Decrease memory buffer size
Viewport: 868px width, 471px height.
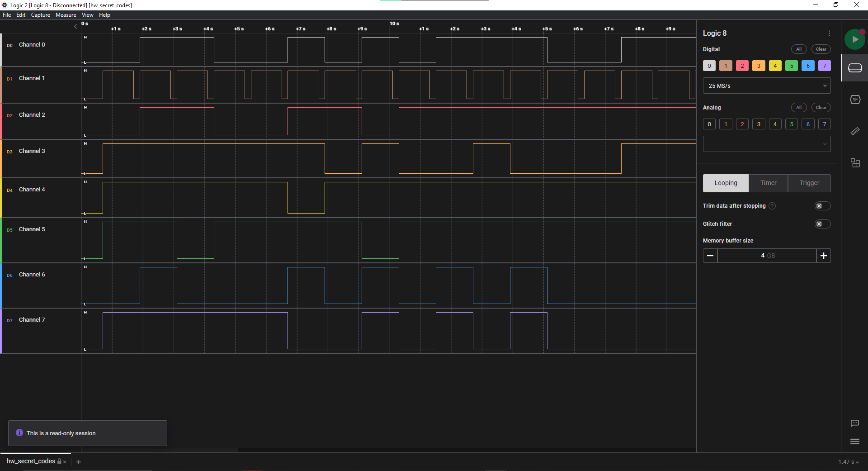710,256
